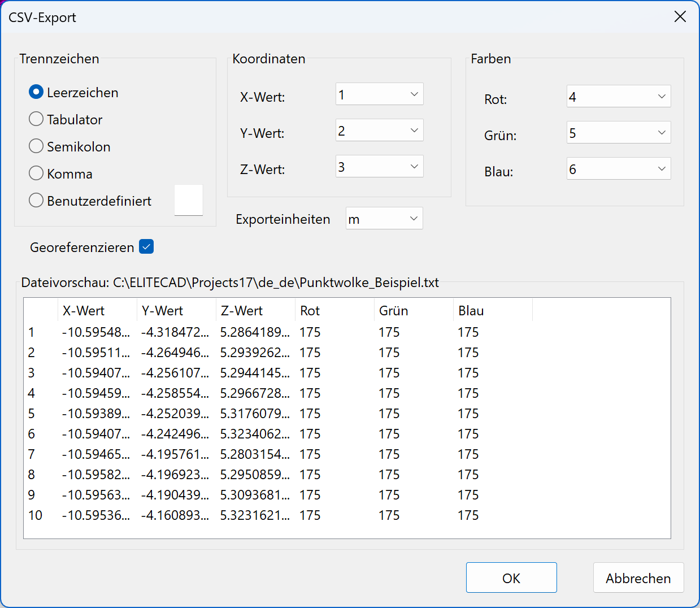Open the Exporteinheiten units dropdown
Screen dimensions: 700x608
pyautogui.click(x=384, y=219)
